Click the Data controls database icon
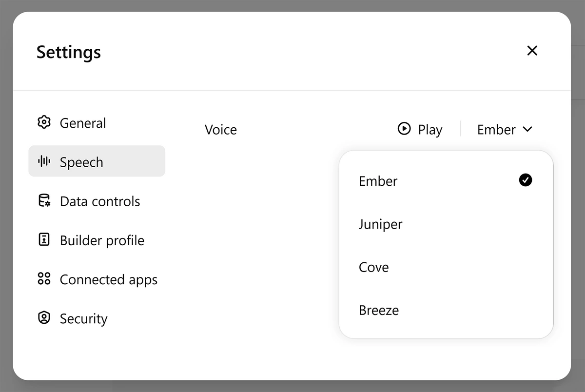This screenshot has width=585, height=392. [x=44, y=200]
